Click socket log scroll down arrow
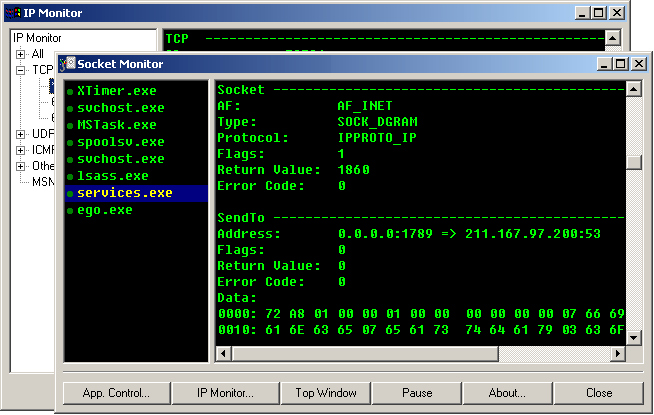 (x=634, y=338)
